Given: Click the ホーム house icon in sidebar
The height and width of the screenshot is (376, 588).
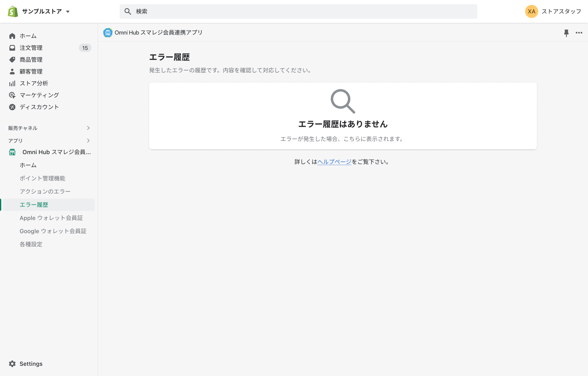Looking at the screenshot, I should 12,36.
